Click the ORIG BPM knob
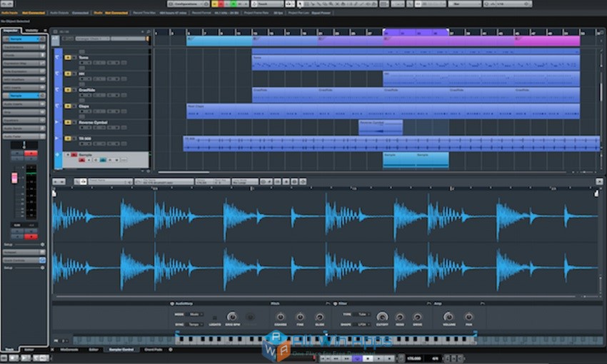This screenshot has width=607, height=364. [232, 317]
